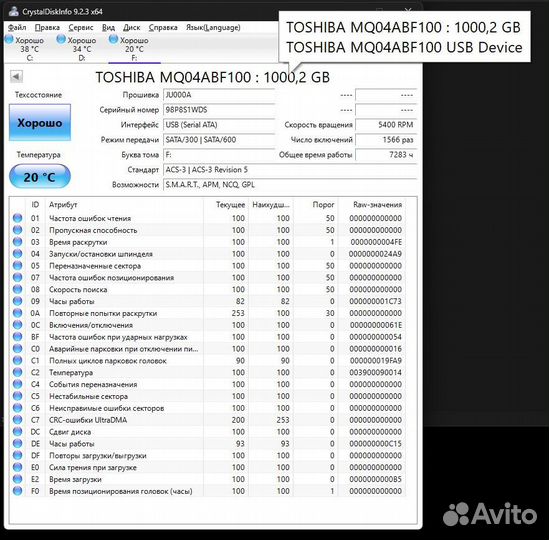Click the serial number field 98P8S1WDS
Image resolution: width=549 pixels, height=540 pixels.
click(x=219, y=110)
